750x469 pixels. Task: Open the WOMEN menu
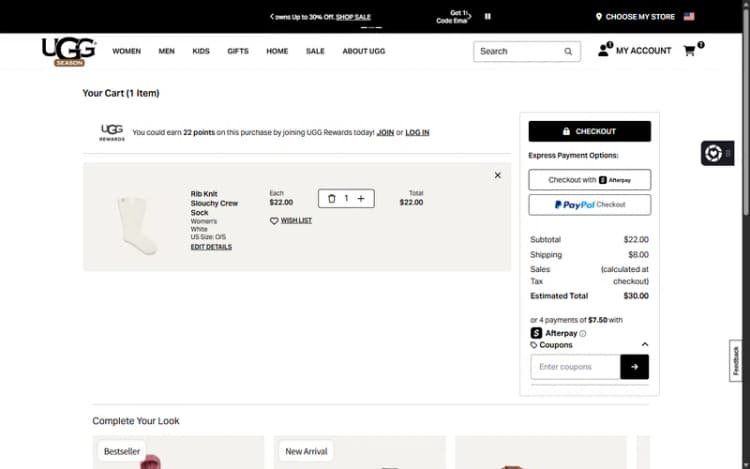[x=126, y=51]
